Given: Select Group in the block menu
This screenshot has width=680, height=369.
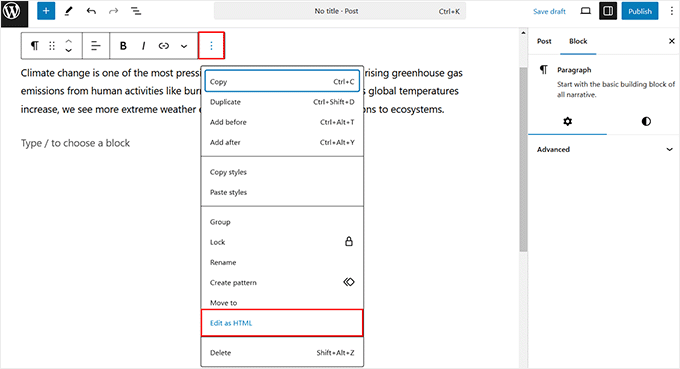Looking at the screenshot, I should tap(282, 222).
